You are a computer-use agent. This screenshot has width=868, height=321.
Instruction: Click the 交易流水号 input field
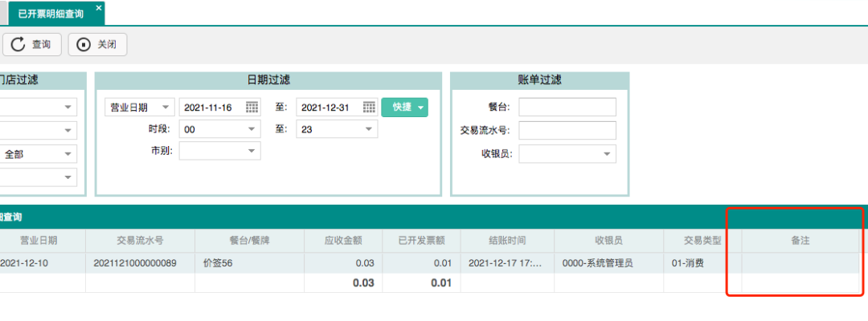[x=567, y=130]
